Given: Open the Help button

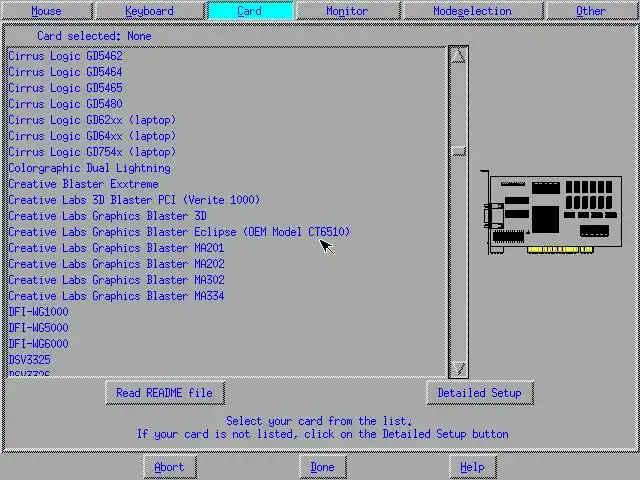Looking at the screenshot, I should pos(473,467).
